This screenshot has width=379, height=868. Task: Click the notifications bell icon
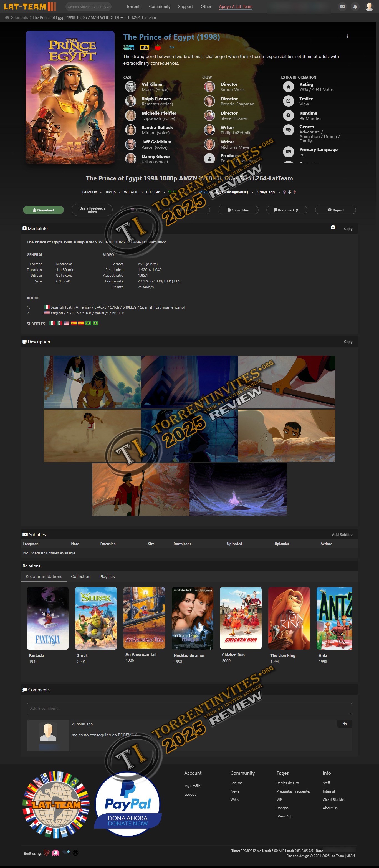click(x=355, y=7)
